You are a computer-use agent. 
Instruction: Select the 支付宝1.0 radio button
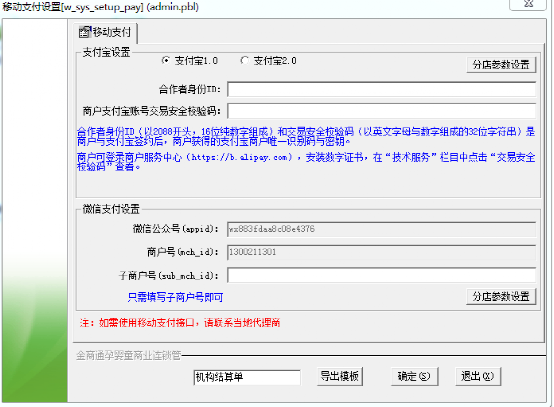point(165,60)
